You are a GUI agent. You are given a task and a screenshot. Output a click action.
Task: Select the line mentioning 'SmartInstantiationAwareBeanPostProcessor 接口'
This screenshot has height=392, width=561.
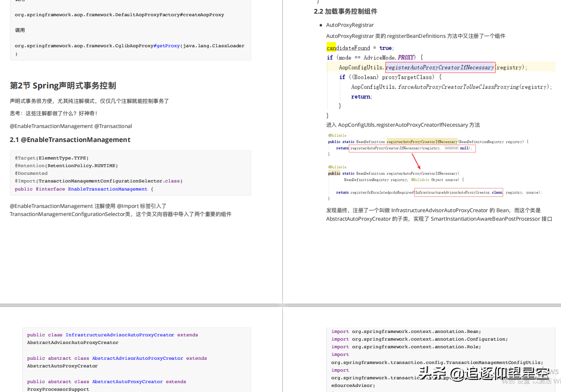[439, 219]
